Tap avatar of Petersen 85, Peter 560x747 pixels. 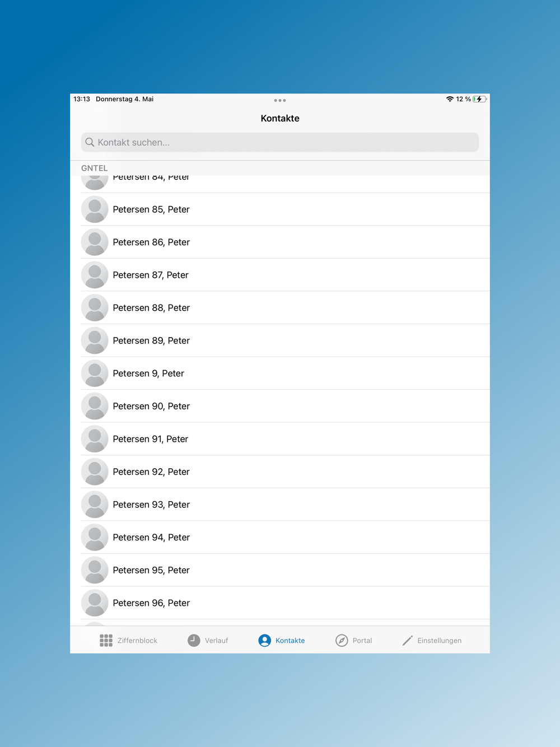click(x=95, y=209)
